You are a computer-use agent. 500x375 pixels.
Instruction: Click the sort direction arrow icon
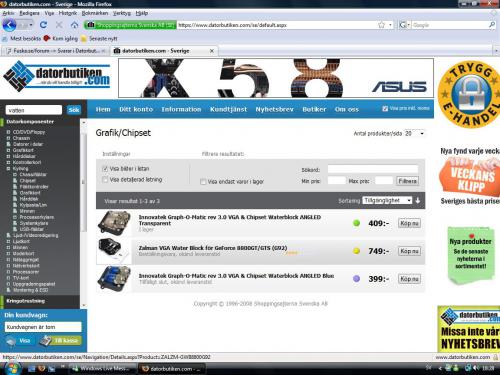pos(418,200)
